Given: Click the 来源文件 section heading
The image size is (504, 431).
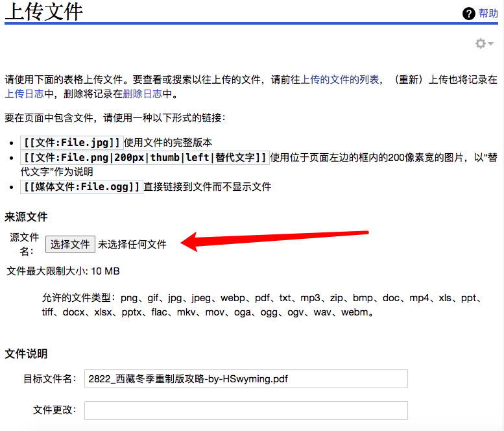Looking at the screenshot, I should (x=26, y=217).
